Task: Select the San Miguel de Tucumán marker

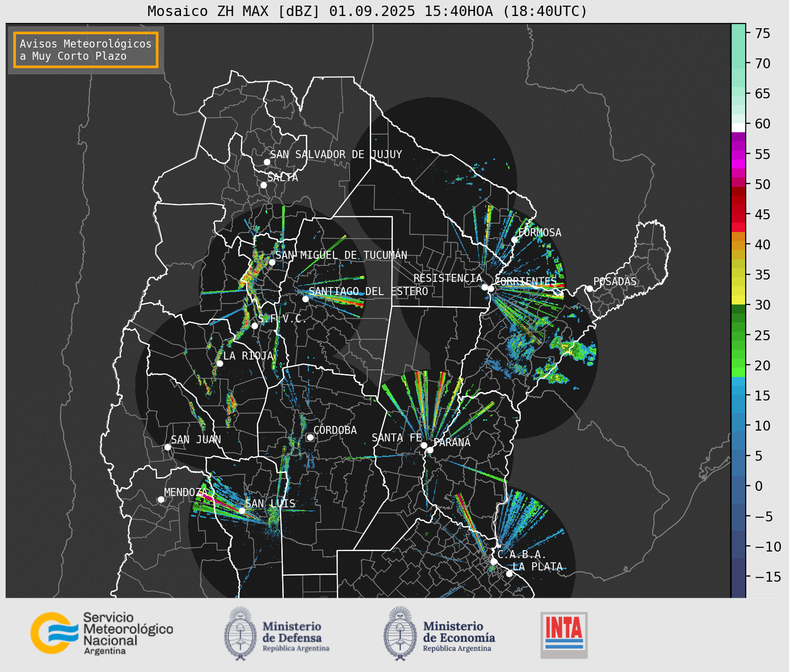Action: pyautogui.click(x=271, y=262)
